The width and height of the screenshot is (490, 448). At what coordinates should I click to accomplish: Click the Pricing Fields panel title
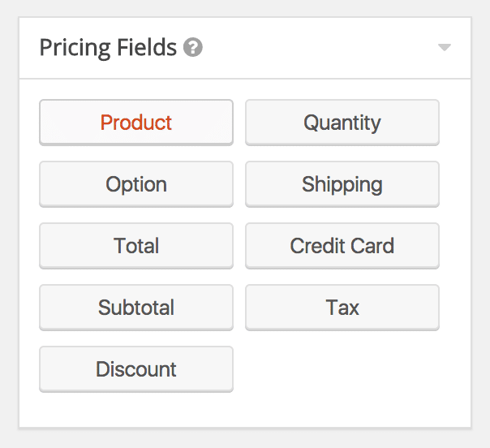108,48
